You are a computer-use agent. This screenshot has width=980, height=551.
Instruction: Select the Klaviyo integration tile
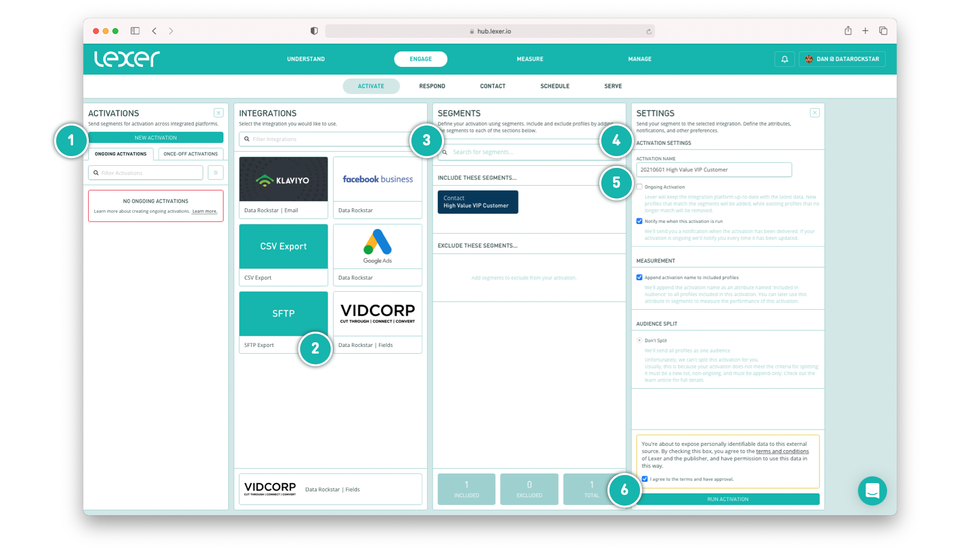point(283,180)
